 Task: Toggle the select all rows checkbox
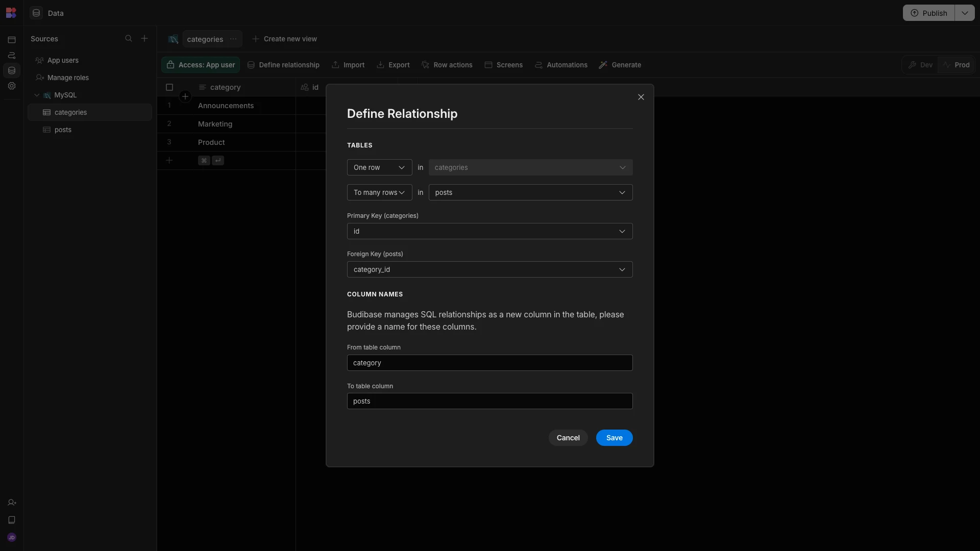tap(169, 87)
